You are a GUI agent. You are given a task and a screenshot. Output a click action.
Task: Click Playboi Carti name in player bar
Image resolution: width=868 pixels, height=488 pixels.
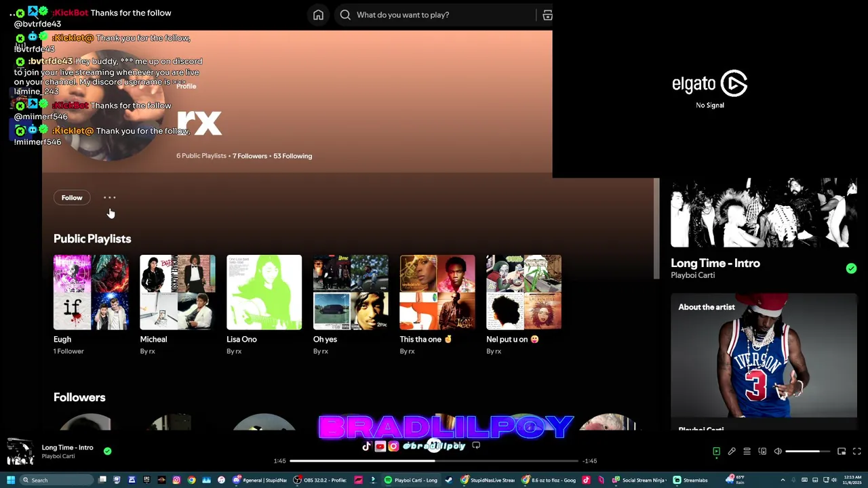tap(58, 456)
